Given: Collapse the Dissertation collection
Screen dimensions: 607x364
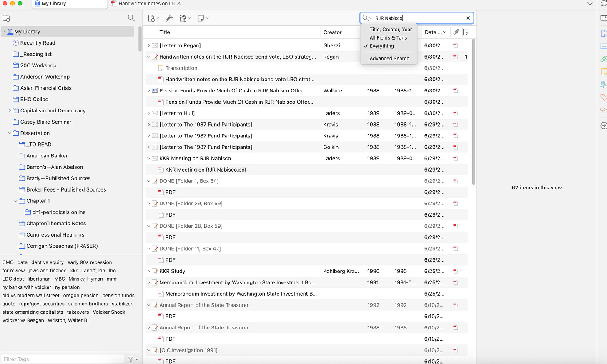Looking at the screenshot, I should (10, 133).
